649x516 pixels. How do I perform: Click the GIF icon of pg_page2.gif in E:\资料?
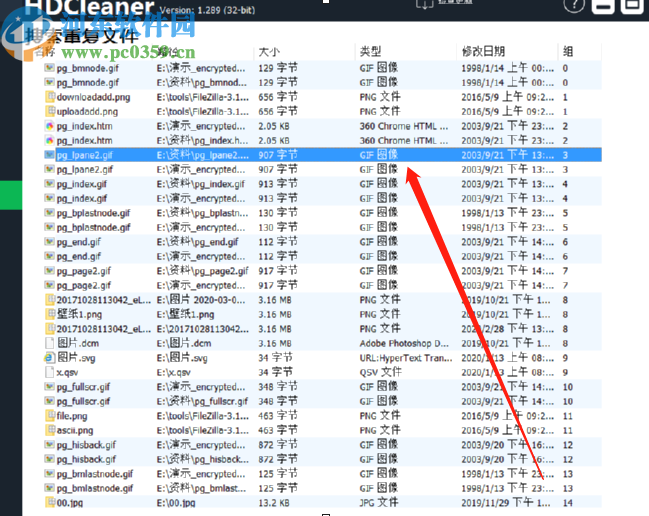[x=50, y=271]
